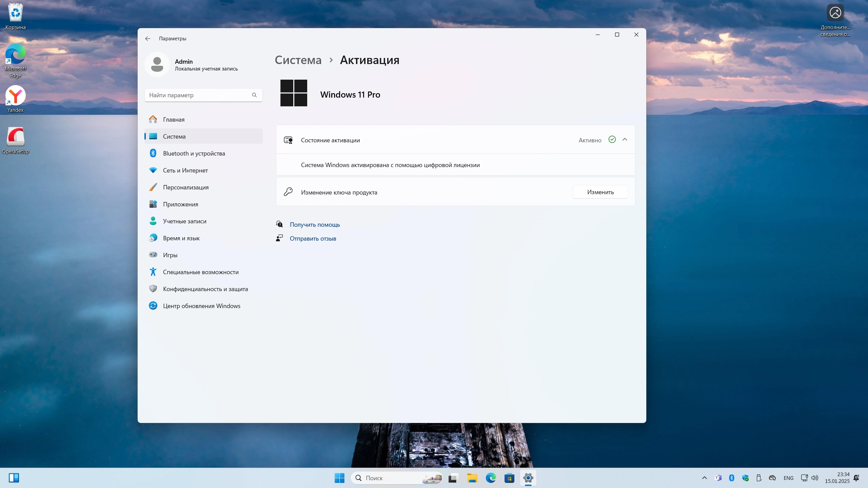Click the Получить помощь link
Viewport: 868px width, 488px height.
[315, 225]
